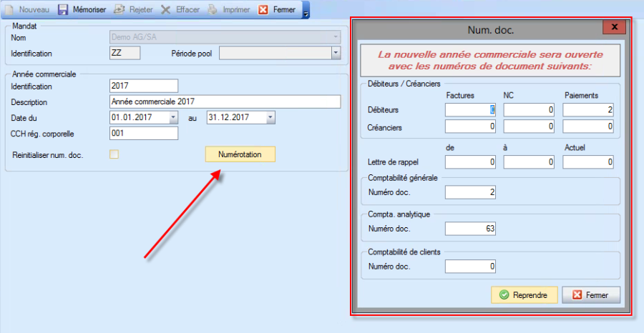
Task: Click the Créanciers NC field
Action: coord(529,127)
